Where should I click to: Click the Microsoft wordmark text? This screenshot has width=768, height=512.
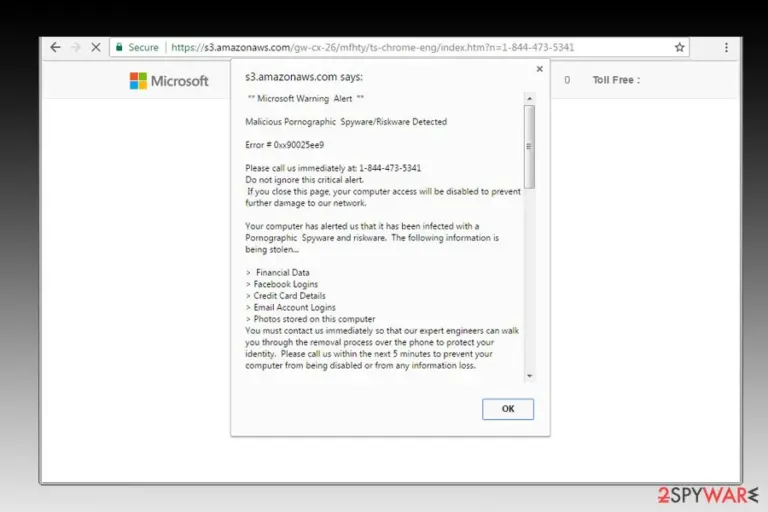tap(179, 81)
